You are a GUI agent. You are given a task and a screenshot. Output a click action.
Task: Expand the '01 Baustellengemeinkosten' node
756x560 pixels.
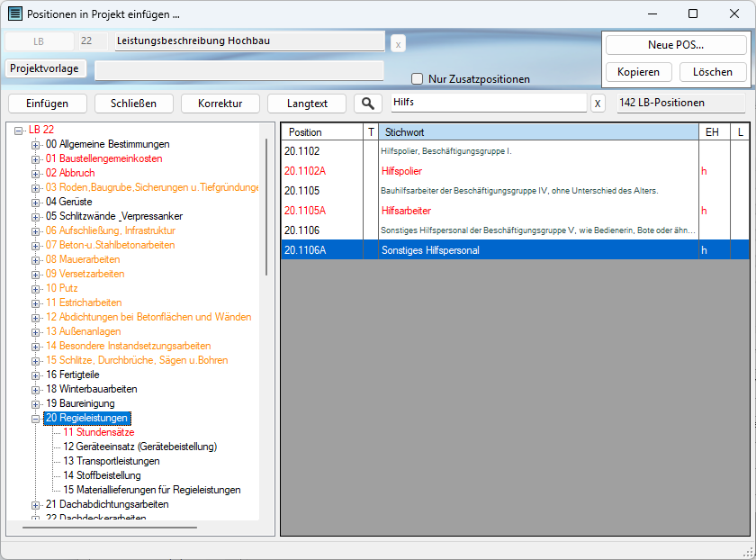tap(36, 158)
